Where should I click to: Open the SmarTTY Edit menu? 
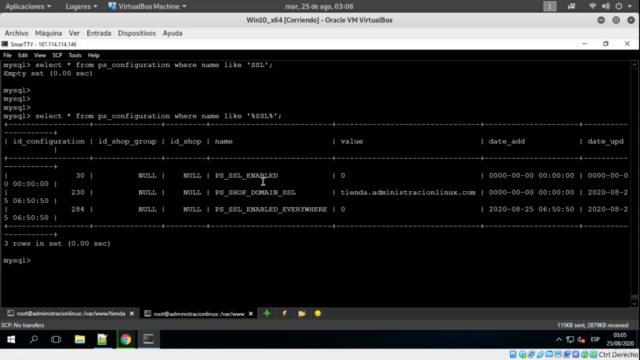coord(22,55)
